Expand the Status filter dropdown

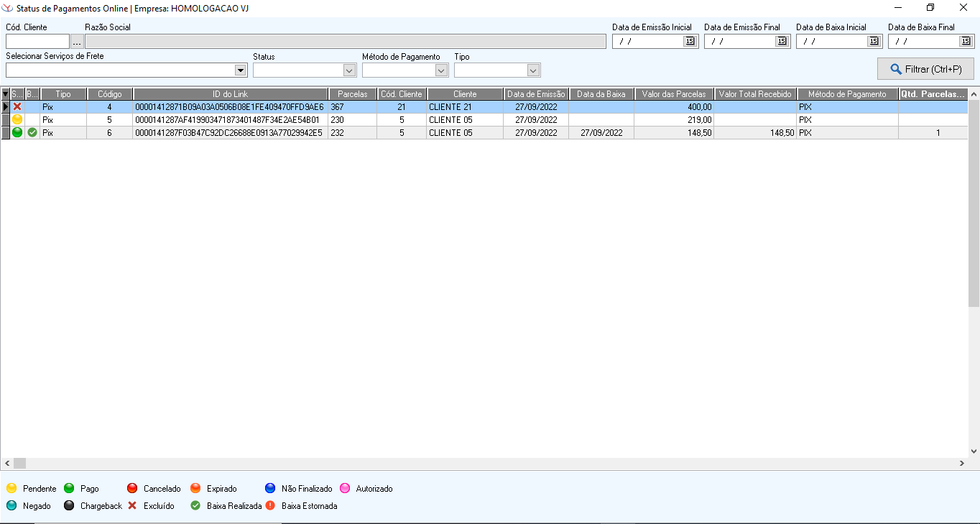(349, 70)
